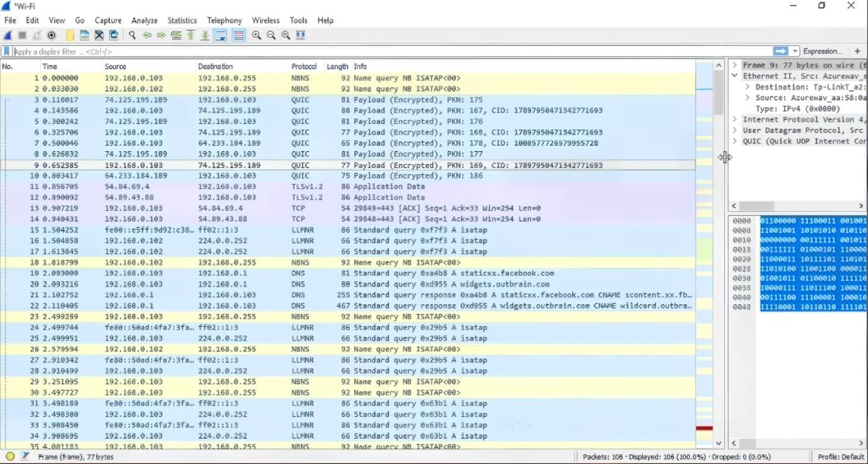Viewport: 868px width, 464px height.
Task: Find a packet with the magnifier icon
Action: tap(132, 35)
